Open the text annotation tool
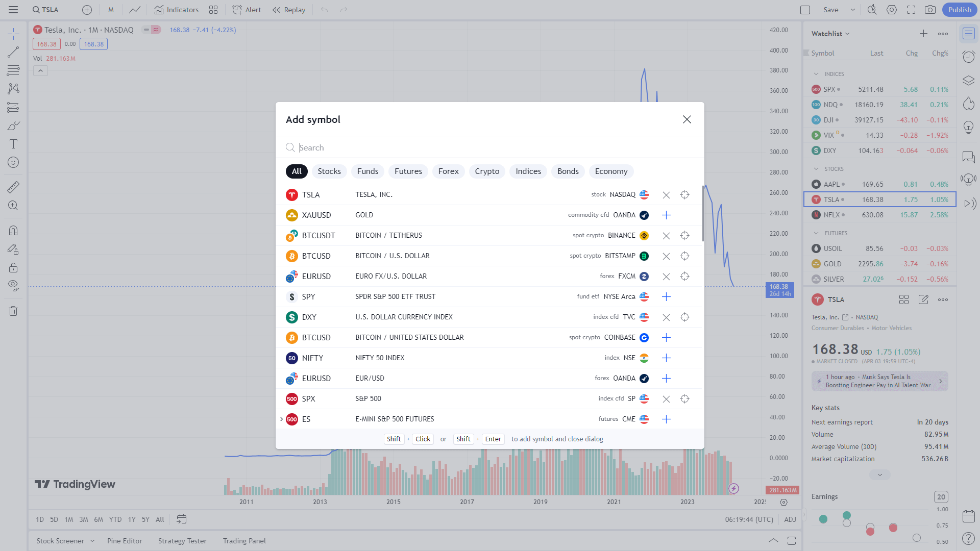The width and height of the screenshot is (980, 551). click(x=13, y=144)
